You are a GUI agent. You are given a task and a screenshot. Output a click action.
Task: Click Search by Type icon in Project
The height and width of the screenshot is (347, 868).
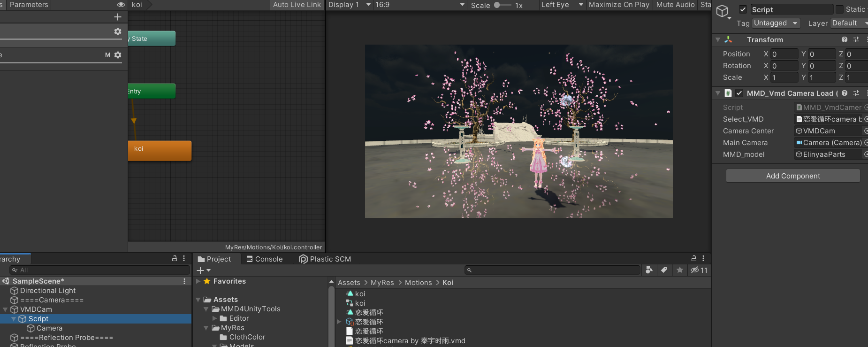pyautogui.click(x=649, y=270)
